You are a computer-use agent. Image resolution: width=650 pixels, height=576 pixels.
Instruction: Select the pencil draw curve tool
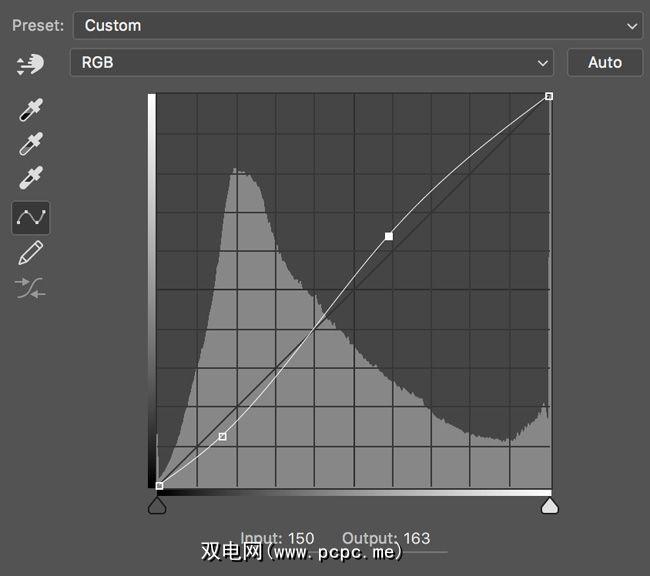click(31, 253)
